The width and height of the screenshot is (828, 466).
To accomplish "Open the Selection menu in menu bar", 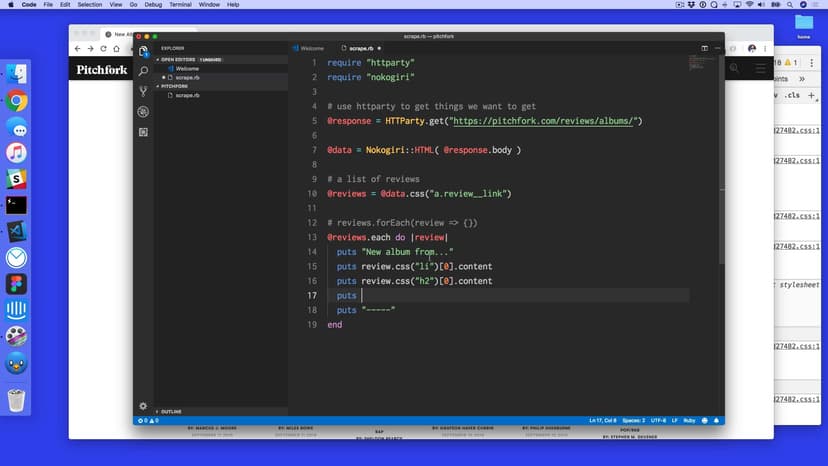I will point(89,5).
